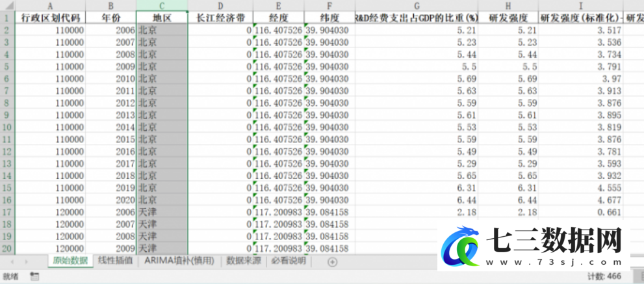Click 117.200983 longitude cell in row 17
644x285 pixels.
(x=279, y=212)
